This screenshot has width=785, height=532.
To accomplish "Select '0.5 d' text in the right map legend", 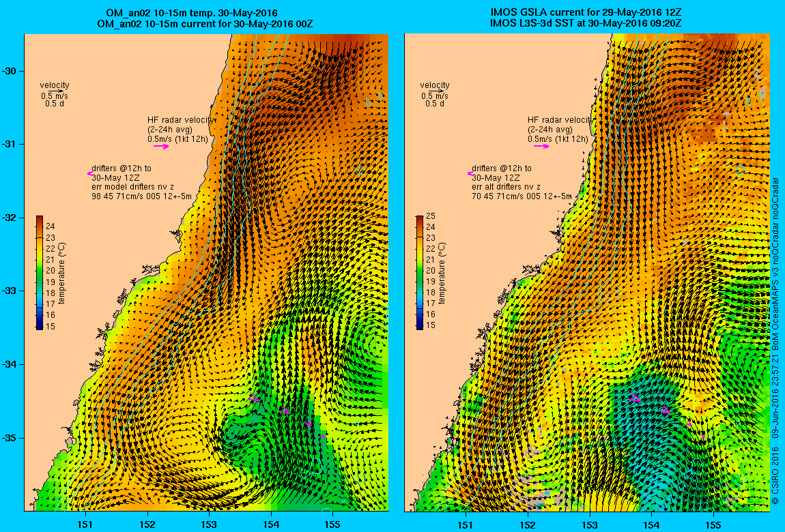I will [x=435, y=104].
